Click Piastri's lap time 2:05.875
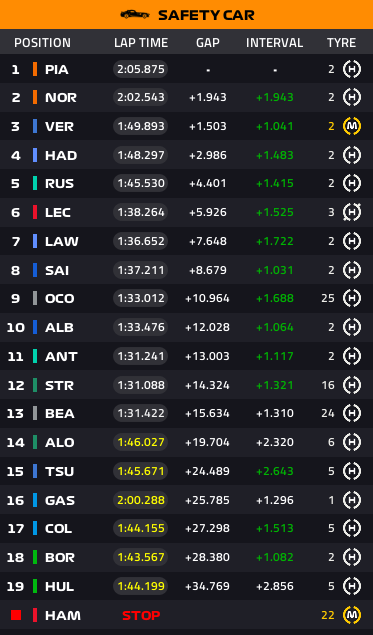Screen dimensions: 373x635 pyautogui.click(x=141, y=69)
